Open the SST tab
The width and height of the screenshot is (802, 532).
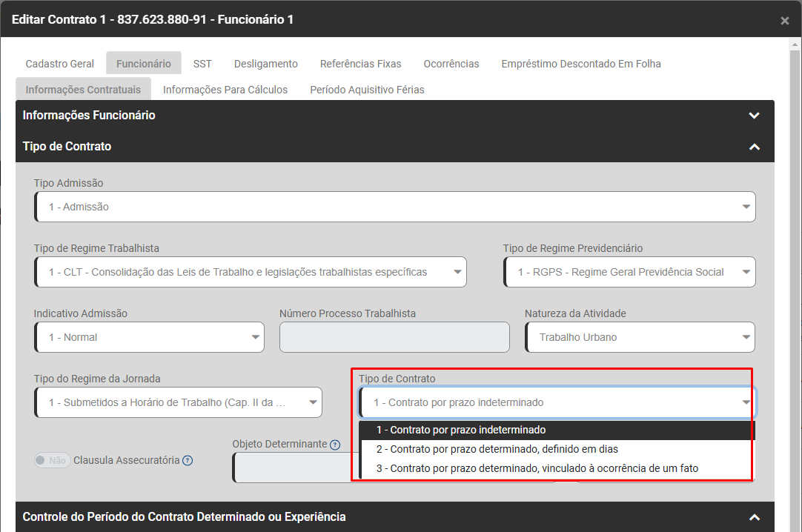tap(202, 64)
